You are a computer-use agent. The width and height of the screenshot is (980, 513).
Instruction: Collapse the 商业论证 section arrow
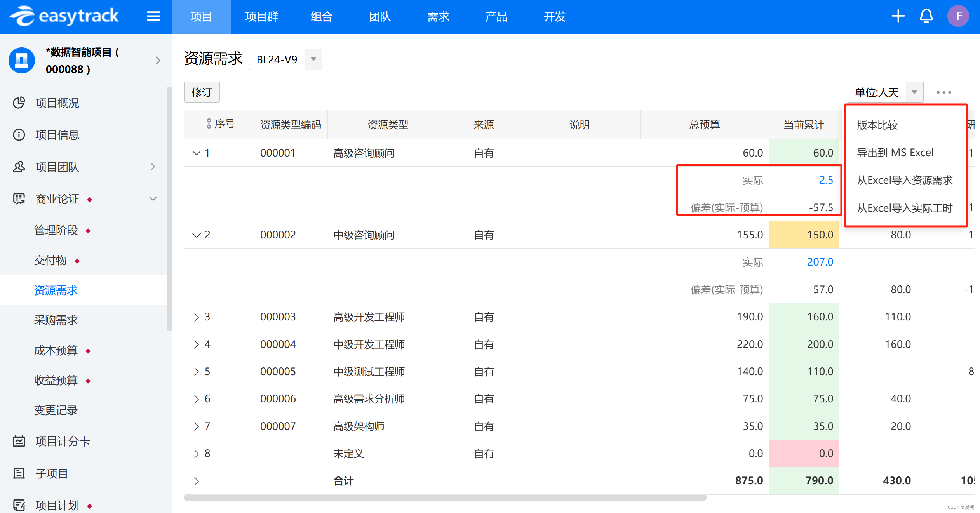pos(153,199)
